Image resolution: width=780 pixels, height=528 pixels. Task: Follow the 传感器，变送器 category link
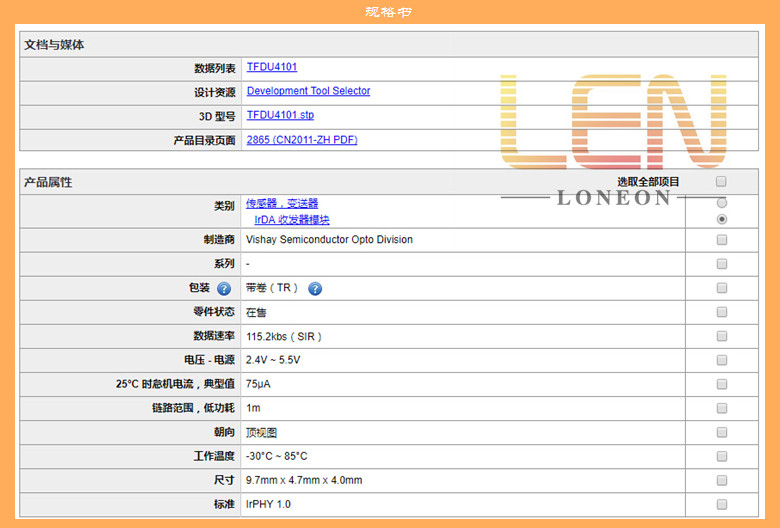[282, 203]
